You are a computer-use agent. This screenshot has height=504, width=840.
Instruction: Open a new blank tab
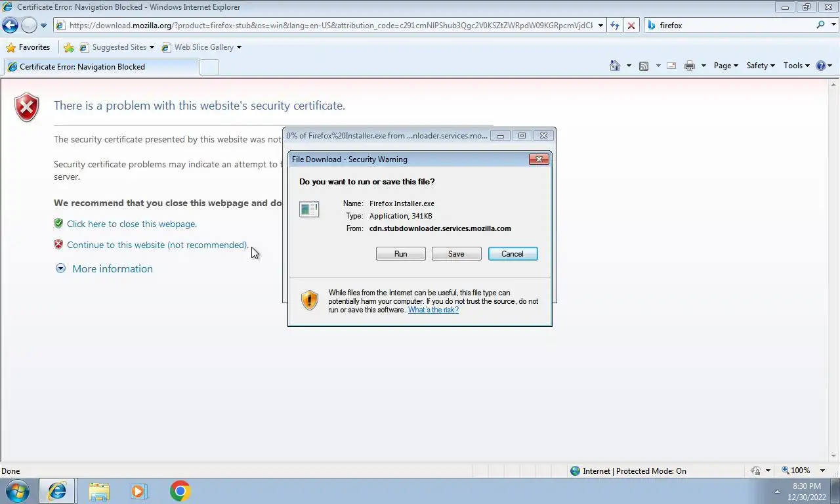coord(209,66)
